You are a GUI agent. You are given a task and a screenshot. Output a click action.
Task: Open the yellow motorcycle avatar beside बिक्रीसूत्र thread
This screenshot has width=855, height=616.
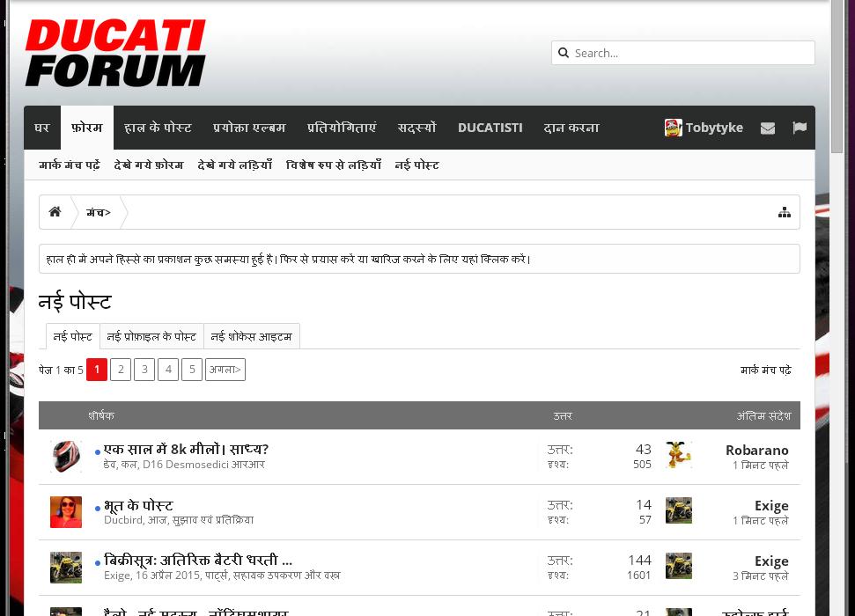(x=66, y=568)
